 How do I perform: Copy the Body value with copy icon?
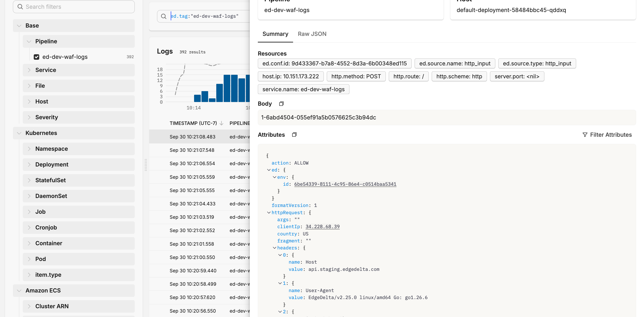point(281,103)
